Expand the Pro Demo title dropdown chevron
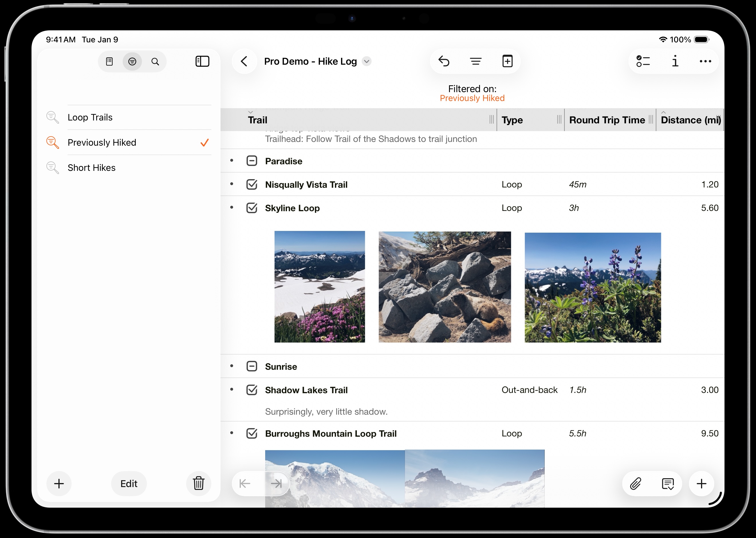Viewport: 756px width, 538px height. click(366, 61)
